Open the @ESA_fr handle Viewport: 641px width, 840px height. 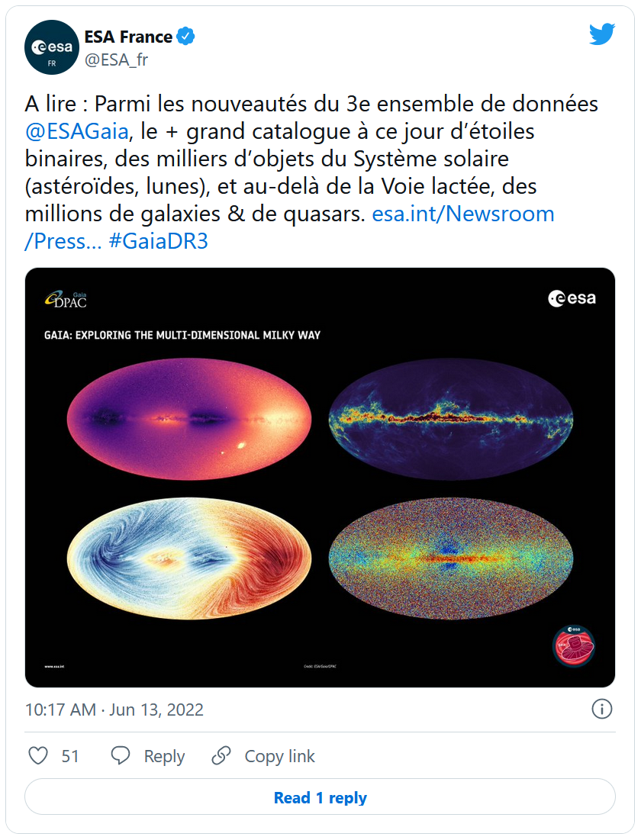click(116, 60)
